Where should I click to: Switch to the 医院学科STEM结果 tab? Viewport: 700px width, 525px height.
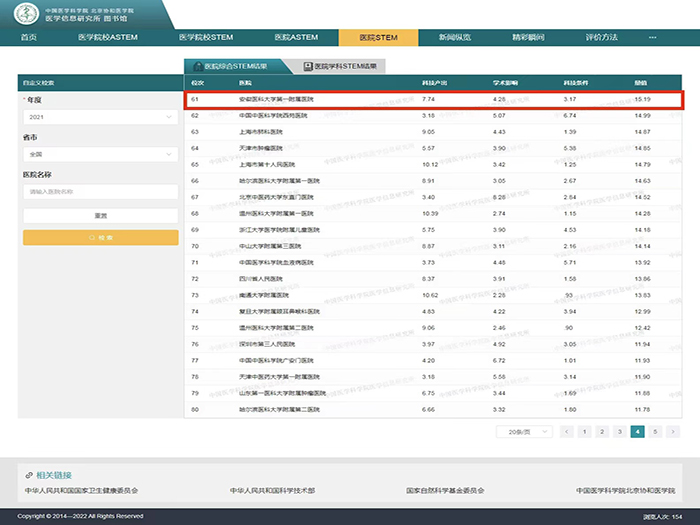[338, 66]
